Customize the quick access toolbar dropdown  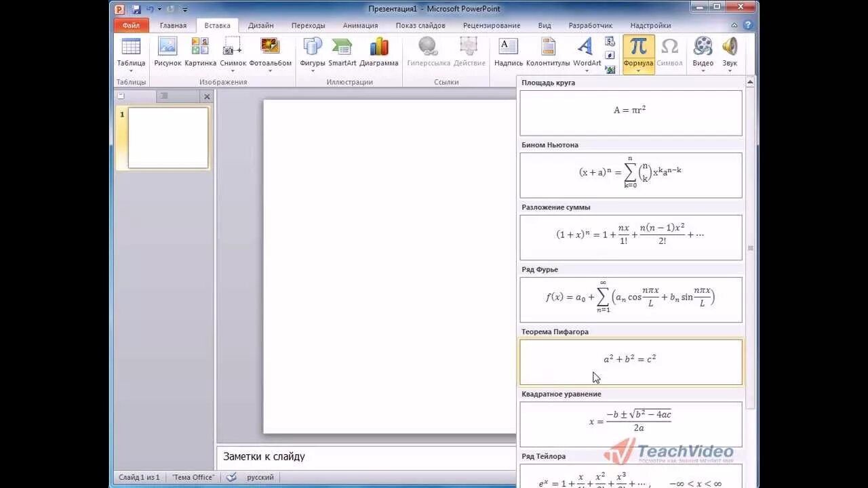185,9
